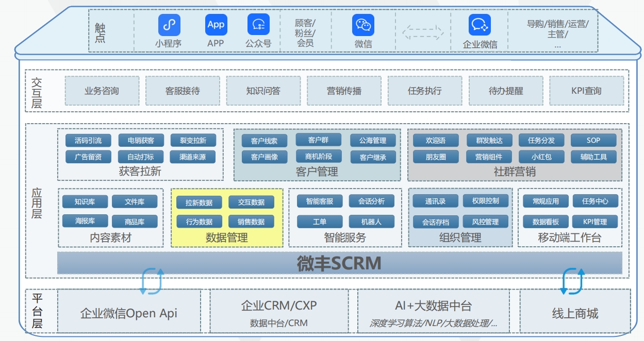Open the 裂变拉新 module
Image resolution: width=644 pixels, height=341 pixels.
[193, 140]
